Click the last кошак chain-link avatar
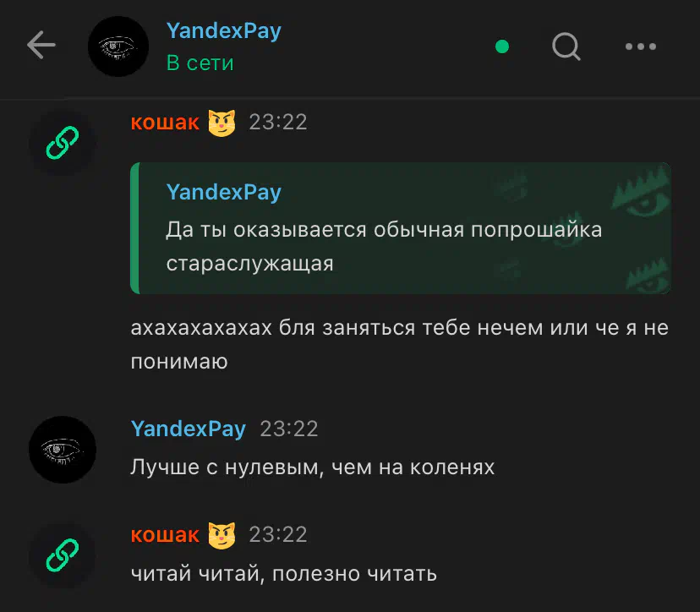This screenshot has width=700, height=612. (x=63, y=555)
